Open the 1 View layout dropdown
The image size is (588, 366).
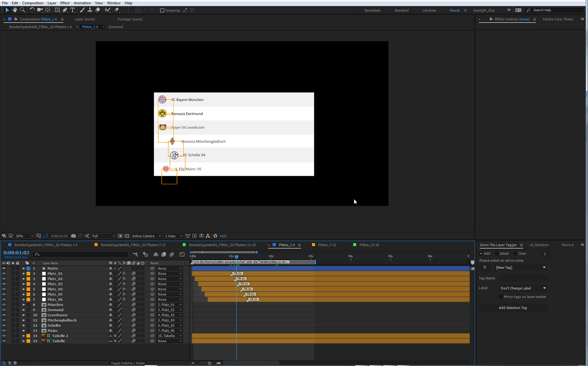[174, 236]
